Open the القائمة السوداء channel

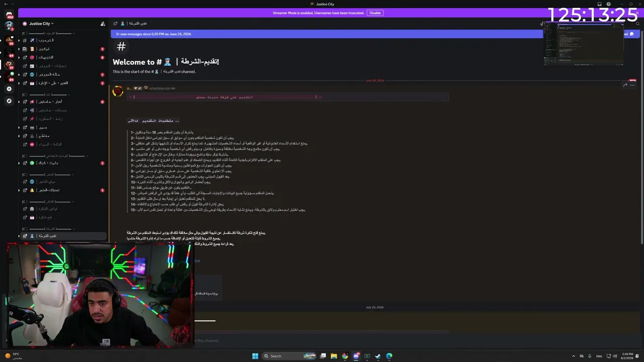coord(63,144)
